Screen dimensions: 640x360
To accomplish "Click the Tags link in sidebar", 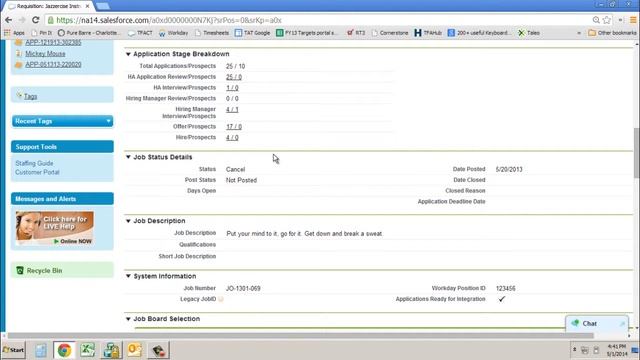I will 30,96.
